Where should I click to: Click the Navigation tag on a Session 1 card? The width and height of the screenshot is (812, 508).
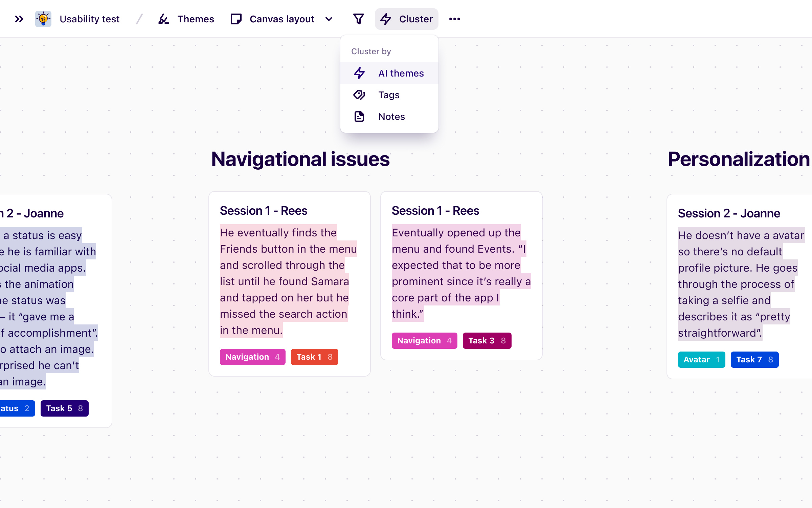coord(252,357)
